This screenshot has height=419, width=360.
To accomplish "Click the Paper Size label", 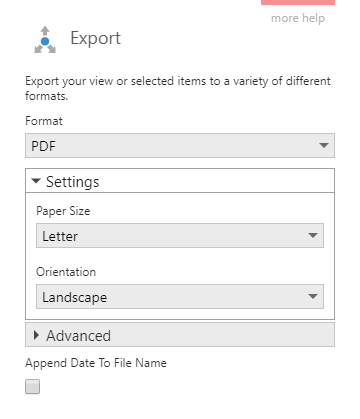I will tap(63, 211).
